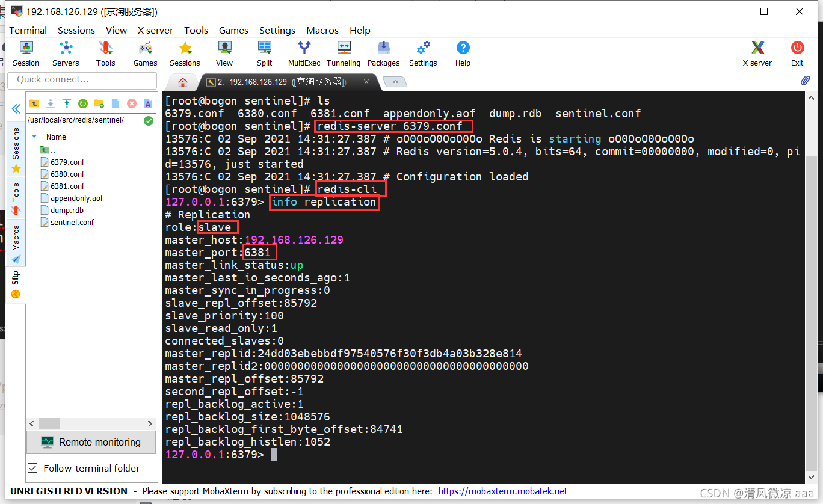This screenshot has width=823, height=504.
Task: Click file list horizontal scrollbar right arrow
Action: coord(152,423)
